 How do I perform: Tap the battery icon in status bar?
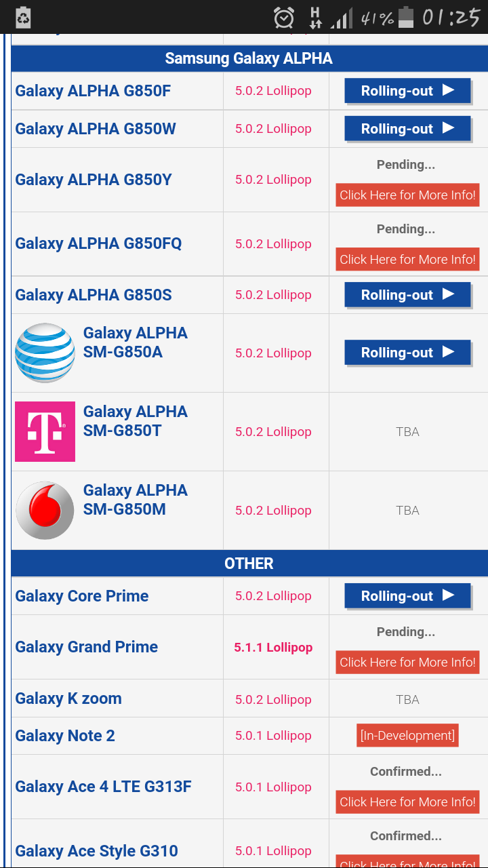tap(406, 17)
